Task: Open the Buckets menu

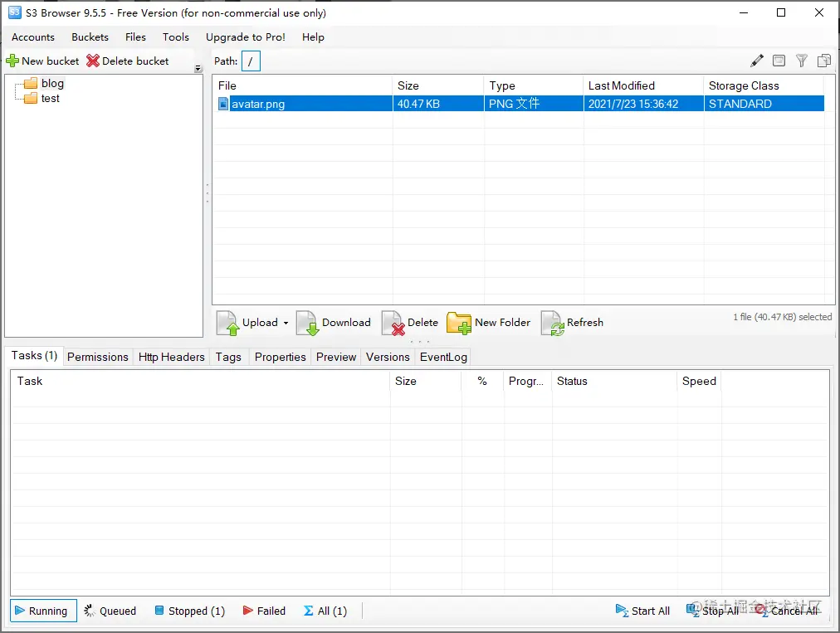Action: (90, 37)
